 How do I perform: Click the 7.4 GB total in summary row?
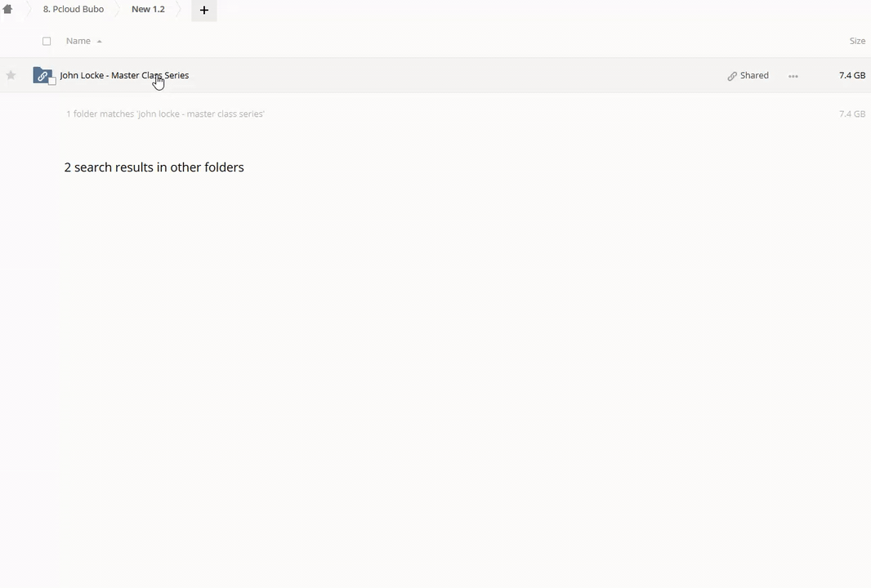(x=851, y=114)
